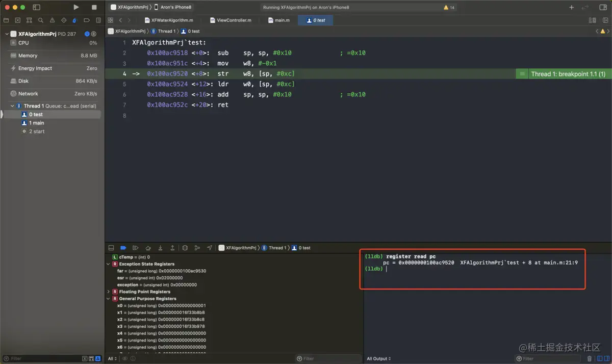
Task: Click the plus Library button
Action: point(572,8)
